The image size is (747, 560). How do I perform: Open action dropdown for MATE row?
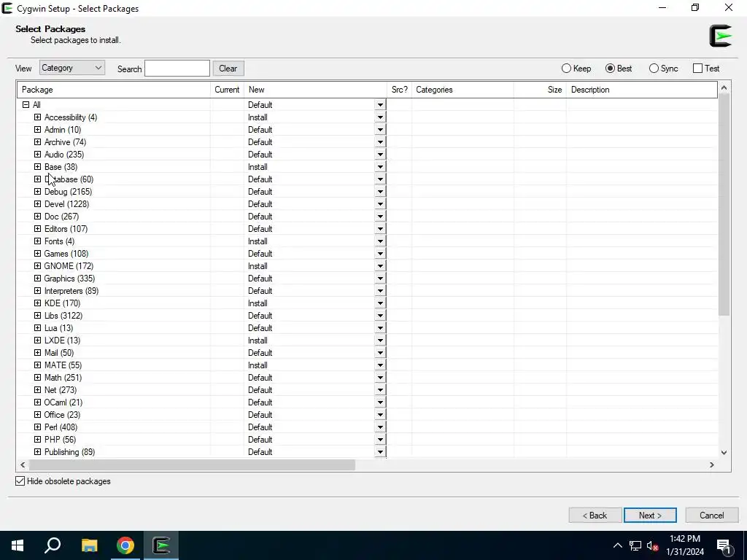[380, 365]
